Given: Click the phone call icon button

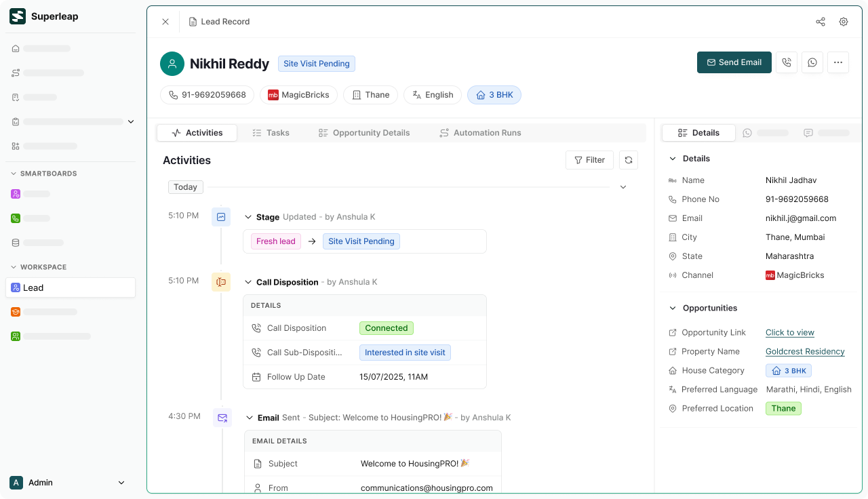Looking at the screenshot, I should pos(787,62).
